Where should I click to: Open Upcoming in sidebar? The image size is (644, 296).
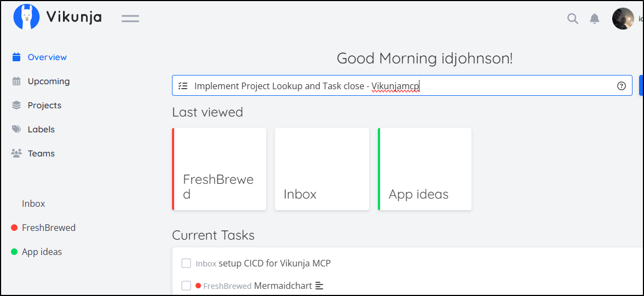(49, 82)
